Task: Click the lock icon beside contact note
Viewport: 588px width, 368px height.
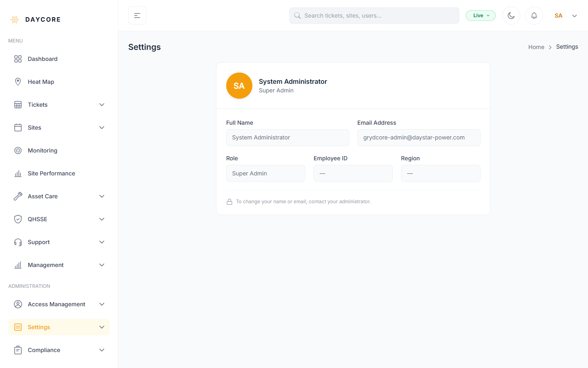Action: [x=229, y=202]
